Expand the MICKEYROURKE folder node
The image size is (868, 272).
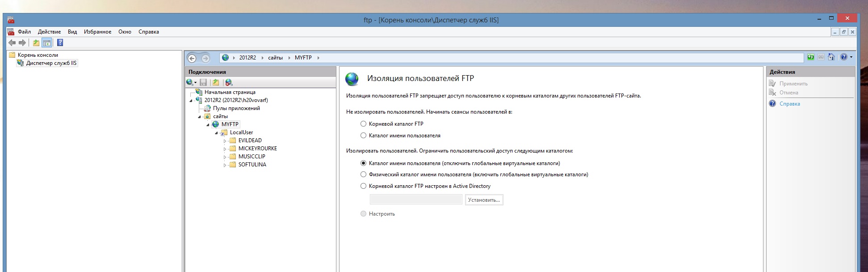pyautogui.click(x=225, y=149)
